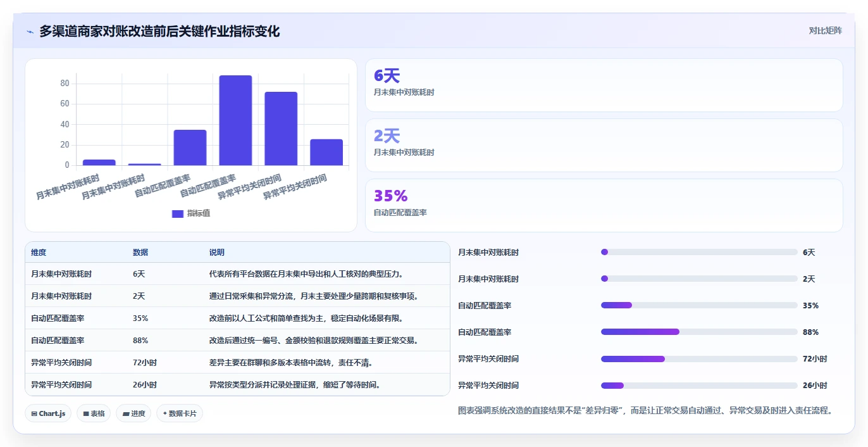Click the progress bar showing 26小时
This screenshot has height=447, width=868.
tap(699, 385)
